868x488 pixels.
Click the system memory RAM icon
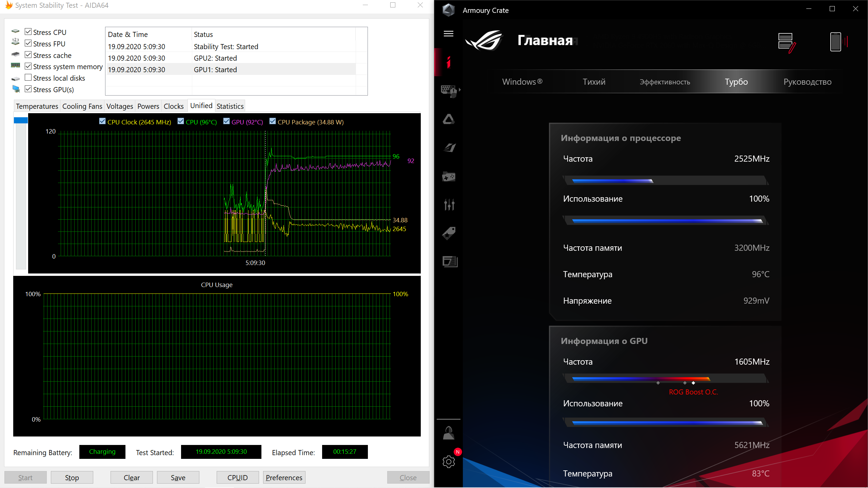(x=15, y=65)
